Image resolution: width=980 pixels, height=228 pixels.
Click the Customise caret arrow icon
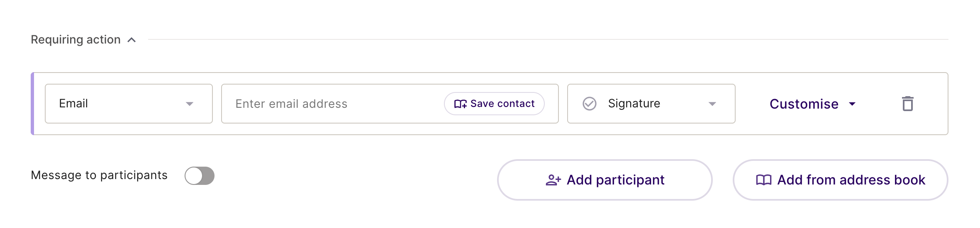pos(852,104)
